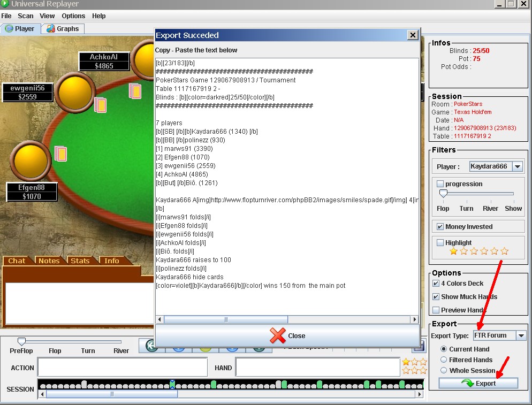
Task: Open the Scan menu
Action: point(26,16)
